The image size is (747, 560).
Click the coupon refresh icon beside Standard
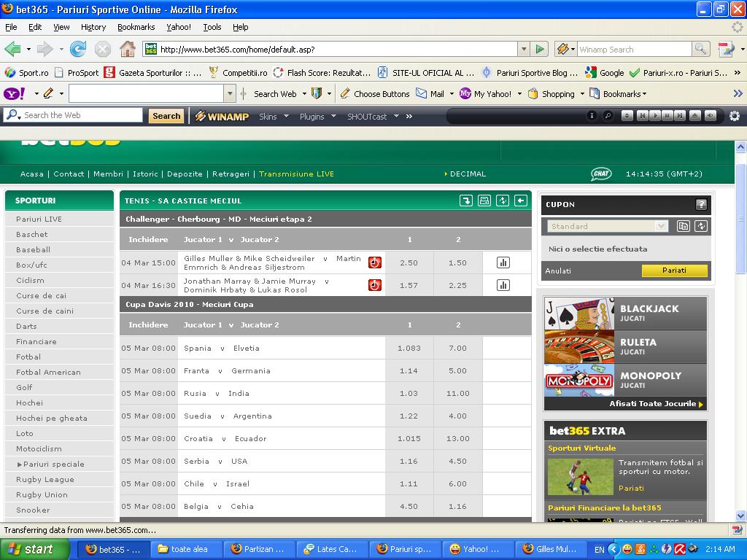701,226
